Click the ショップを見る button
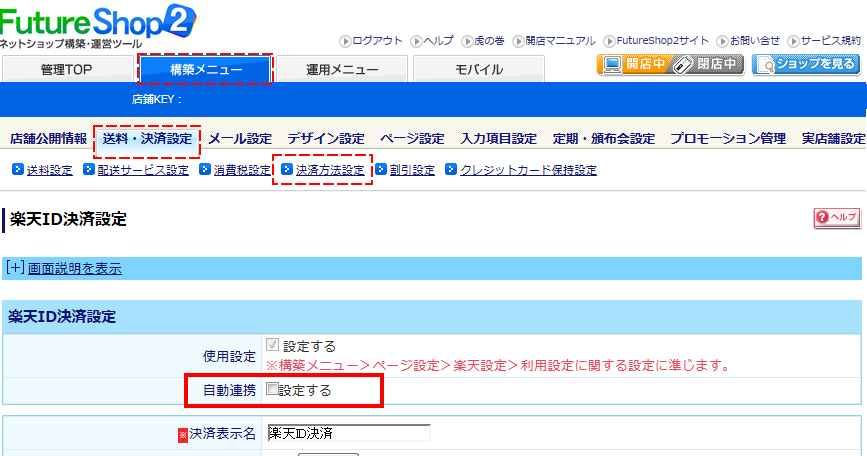The width and height of the screenshot is (867, 456). pyautogui.click(x=806, y=65)
